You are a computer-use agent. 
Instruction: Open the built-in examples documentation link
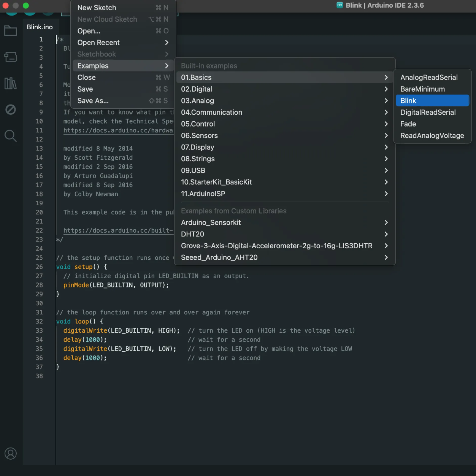[x=118, y=230]
